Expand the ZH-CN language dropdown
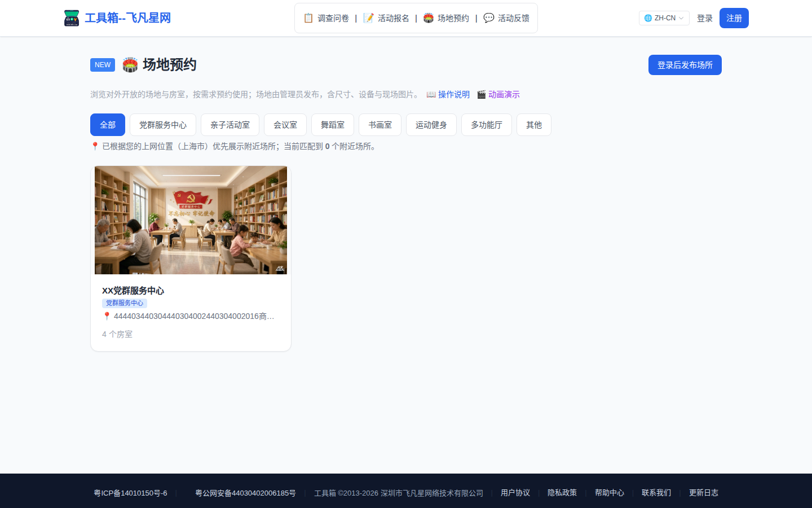 [664, 18]
